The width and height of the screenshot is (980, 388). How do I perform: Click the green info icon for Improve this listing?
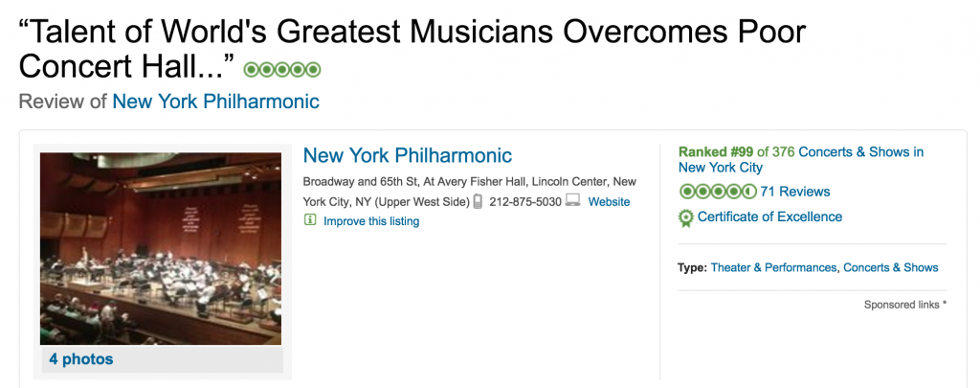(x=310, y=220)
